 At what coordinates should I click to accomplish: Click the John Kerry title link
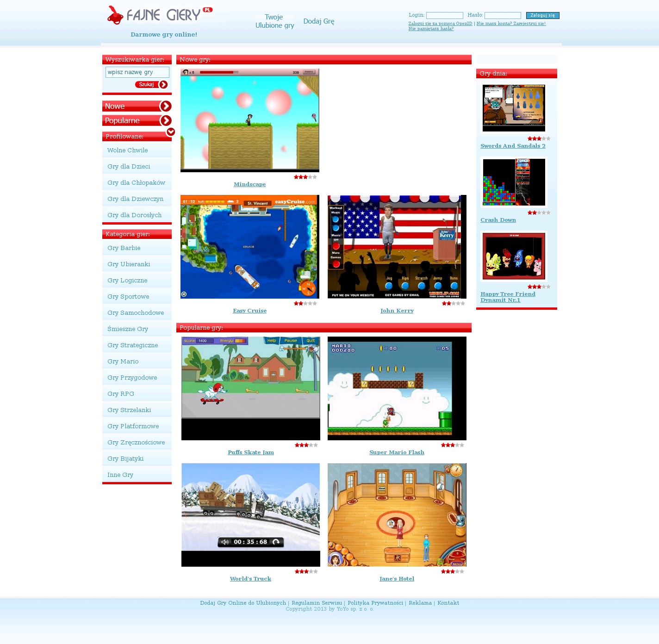click(x=397, y=311)
